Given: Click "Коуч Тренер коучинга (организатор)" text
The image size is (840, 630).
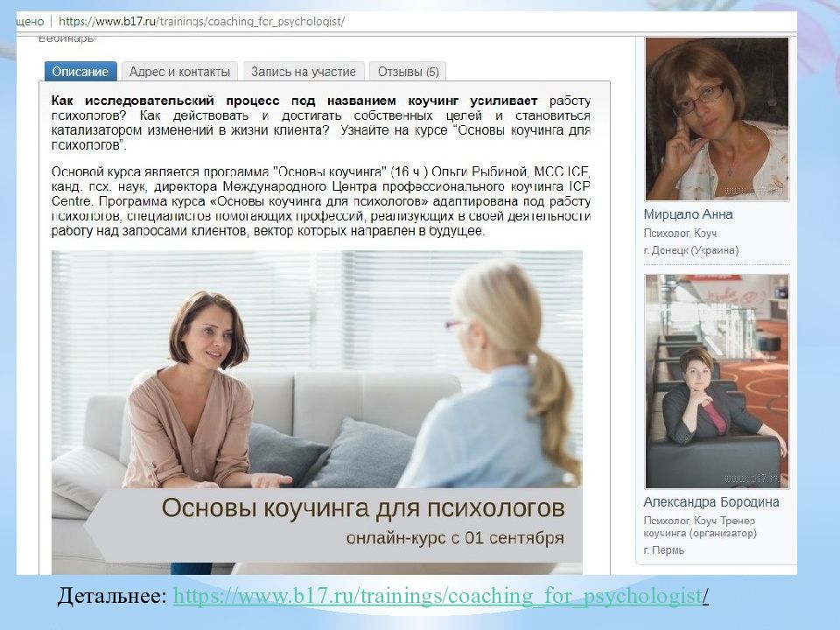Looking at the screenshot, I should point(703,528).
